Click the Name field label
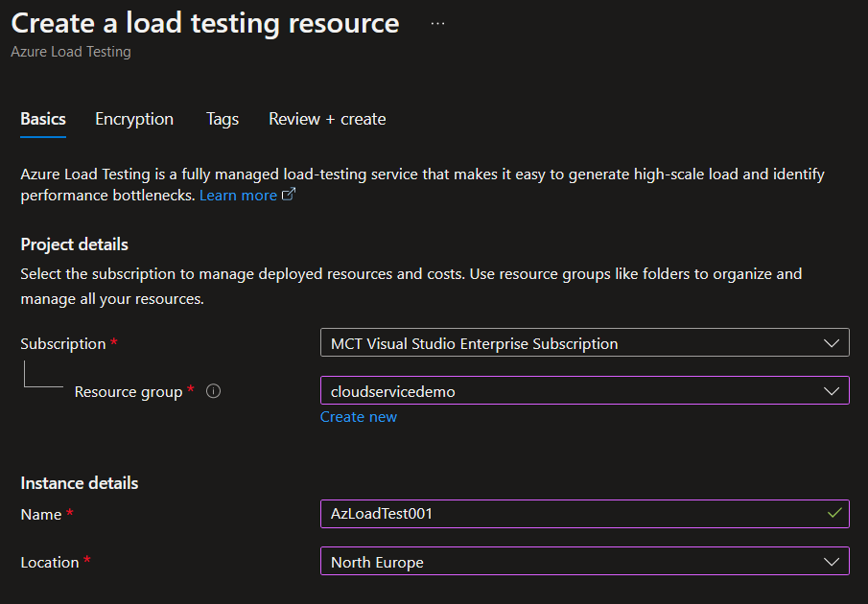 click(x=41, y=515)
